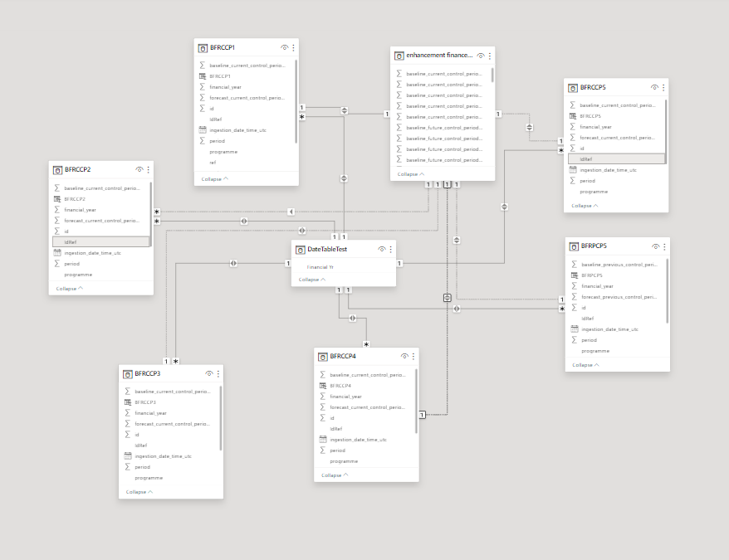Open more options menu on BFRCCP3 table
The image size is (729, 560).
point(218,373)
